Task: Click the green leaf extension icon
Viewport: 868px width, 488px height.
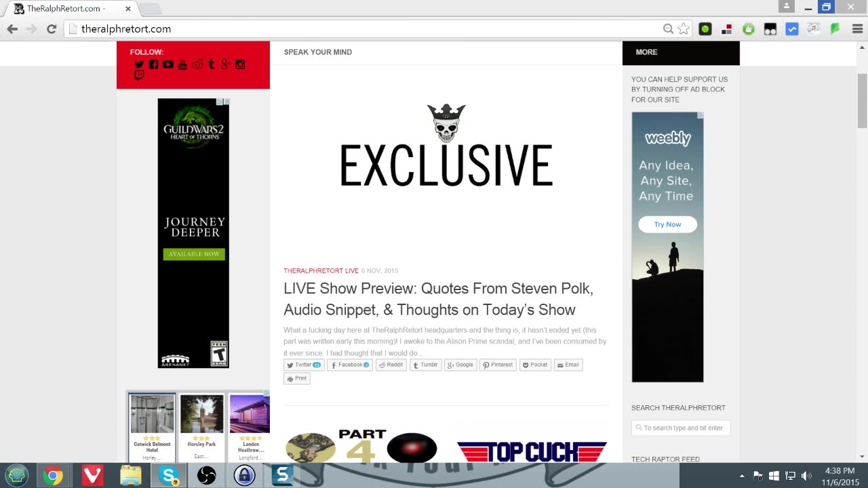Action: pos(835,29)
